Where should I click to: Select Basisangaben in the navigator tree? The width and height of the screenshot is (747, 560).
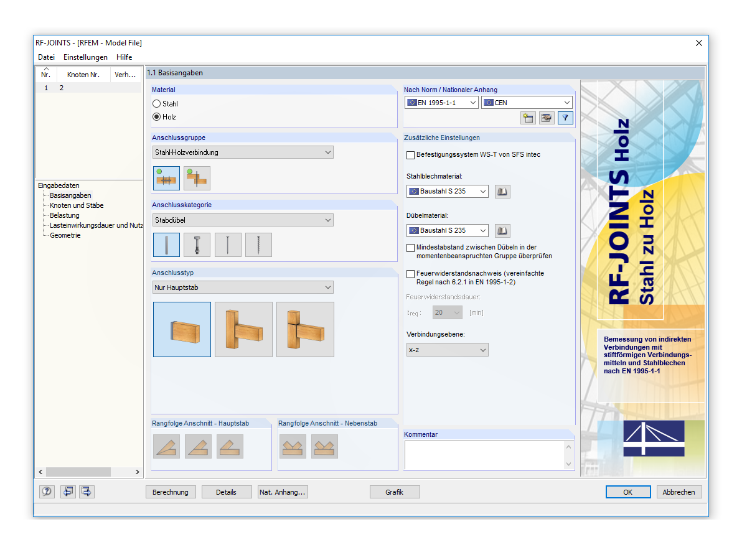click(70, 195)
